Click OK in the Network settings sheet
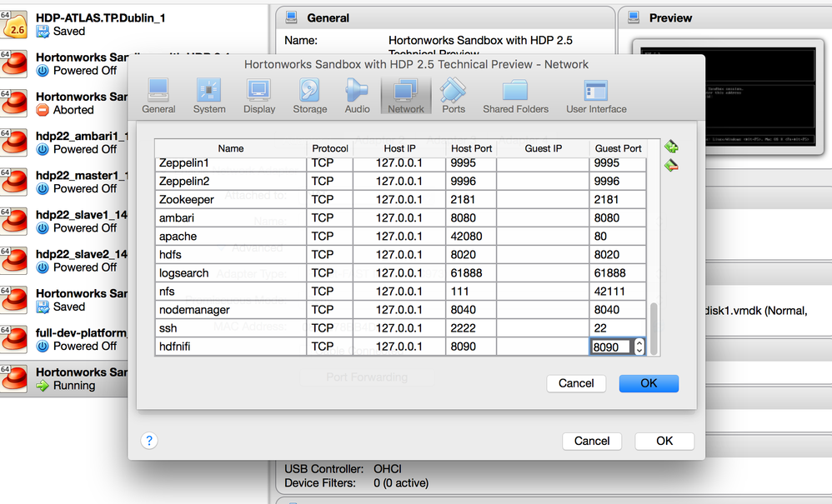832x504 pixels. click(x=664, y=441)
